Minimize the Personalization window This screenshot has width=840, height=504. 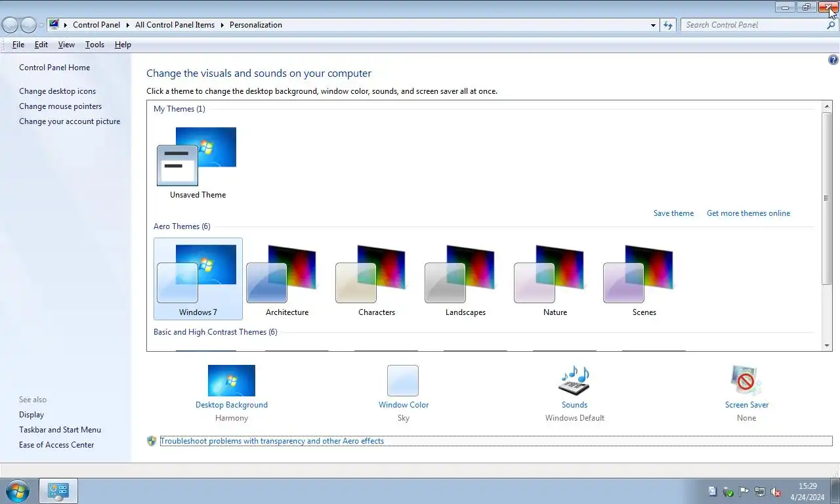pos(785,7)
